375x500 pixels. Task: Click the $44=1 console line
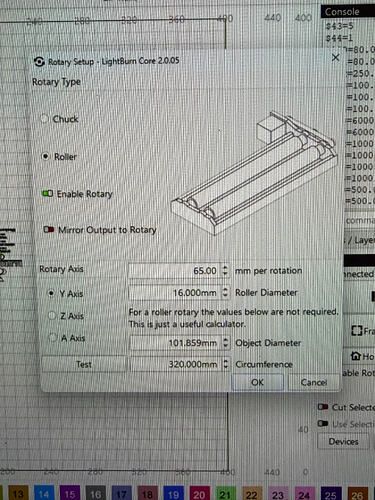pos(340,38)
